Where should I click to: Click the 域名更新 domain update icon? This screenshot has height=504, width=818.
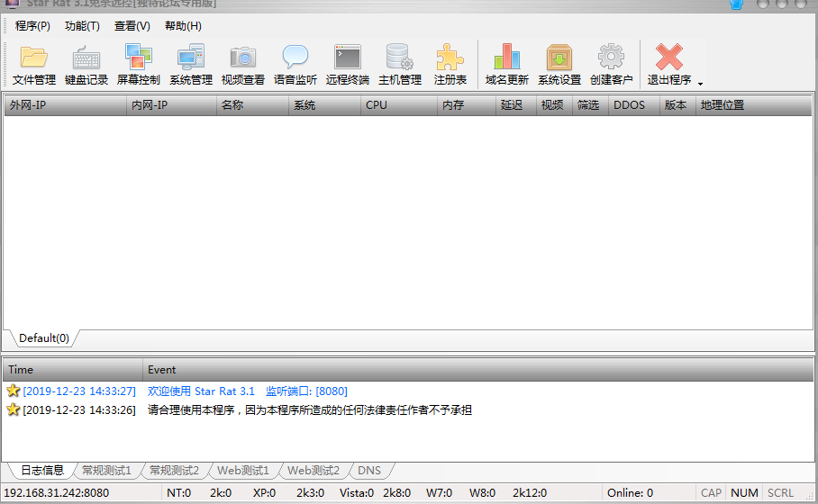(507, 57)
